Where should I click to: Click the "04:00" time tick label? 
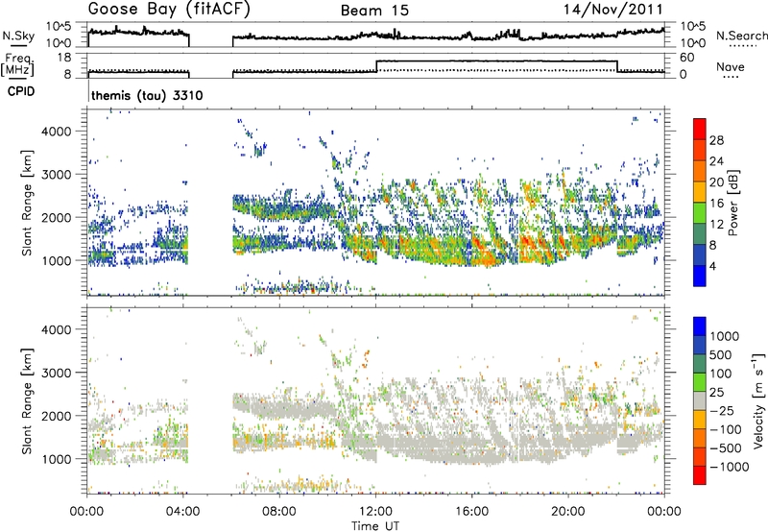pyautogui.click(x=182, y=512)
